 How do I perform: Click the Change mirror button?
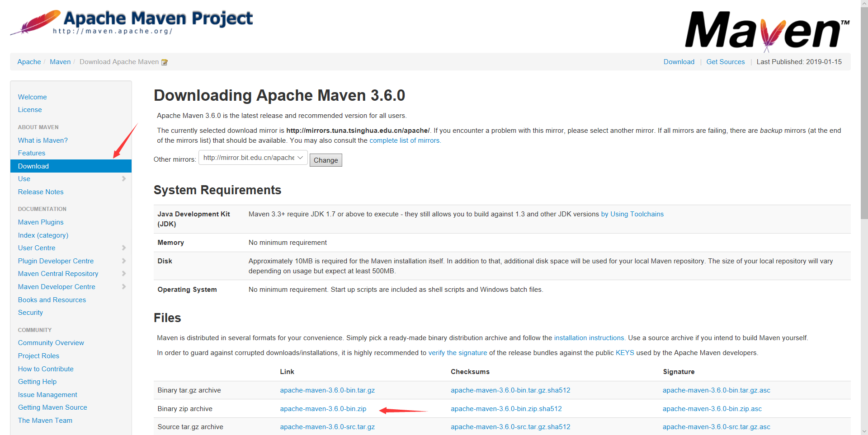coord(325,160)
